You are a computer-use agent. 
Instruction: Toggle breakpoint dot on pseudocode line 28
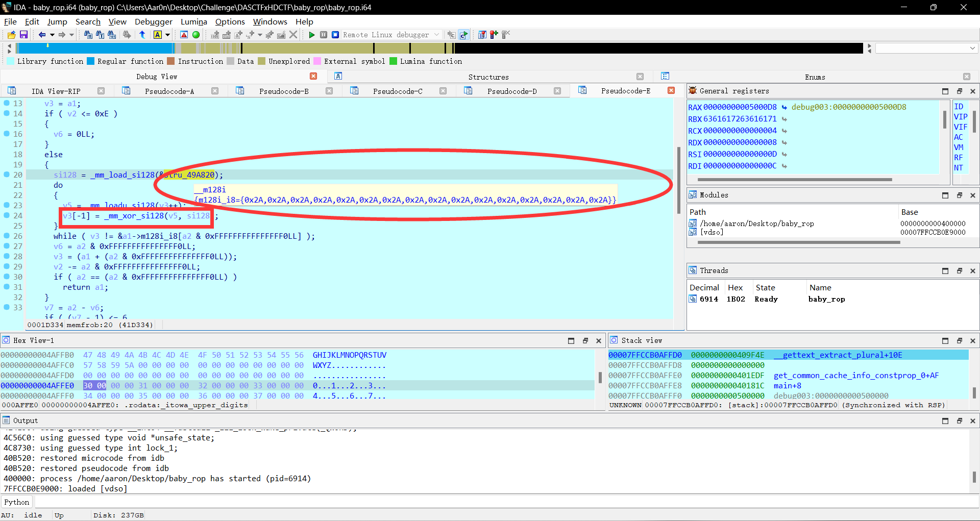pos(7,256)
